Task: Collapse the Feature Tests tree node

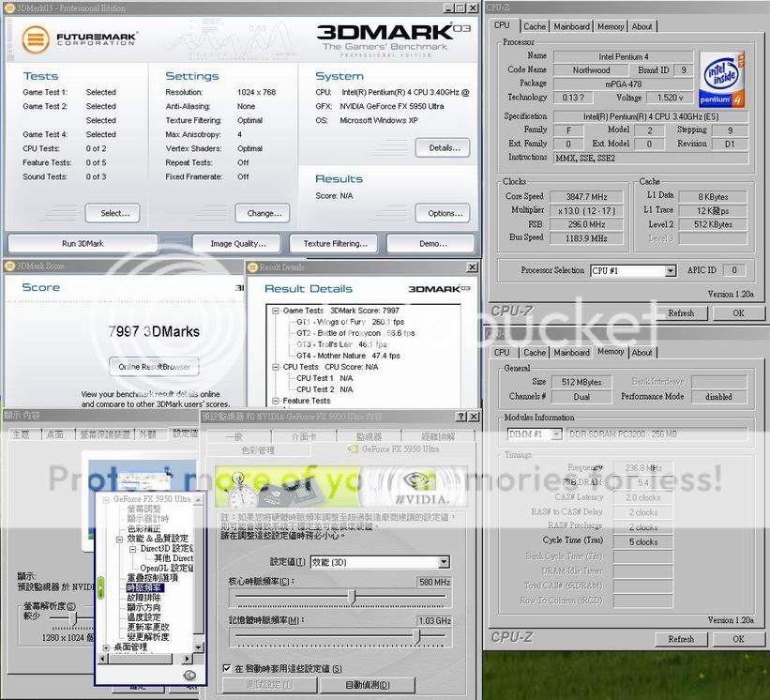Action: pos(276,401)
